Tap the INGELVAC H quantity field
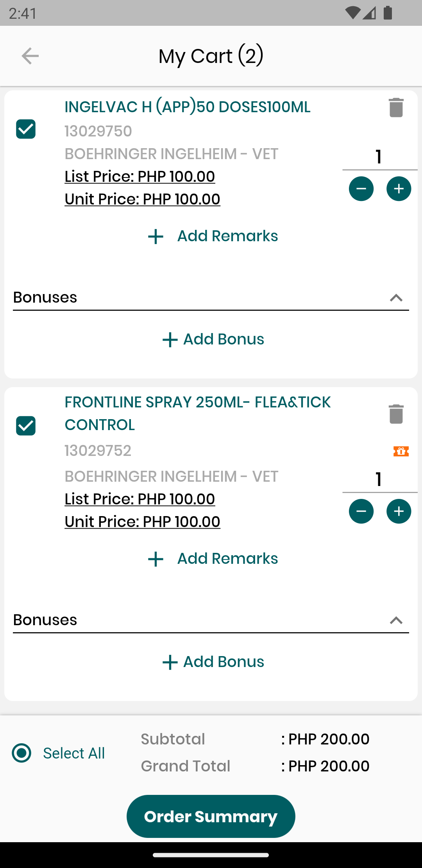The height and width of the screenshot is (868, 422). click(379, 157)
